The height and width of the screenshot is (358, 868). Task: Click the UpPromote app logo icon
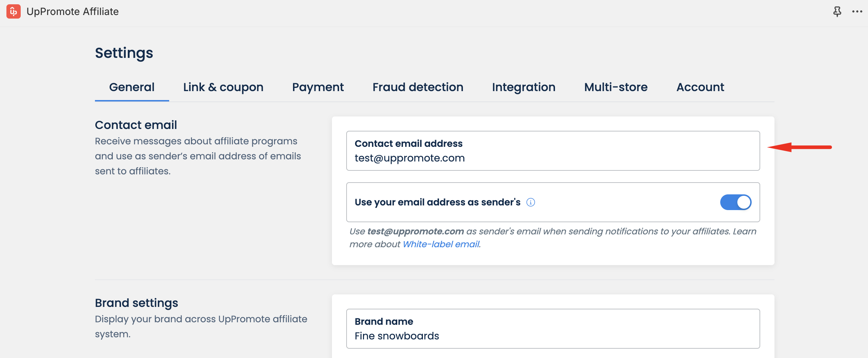(14, 11)
